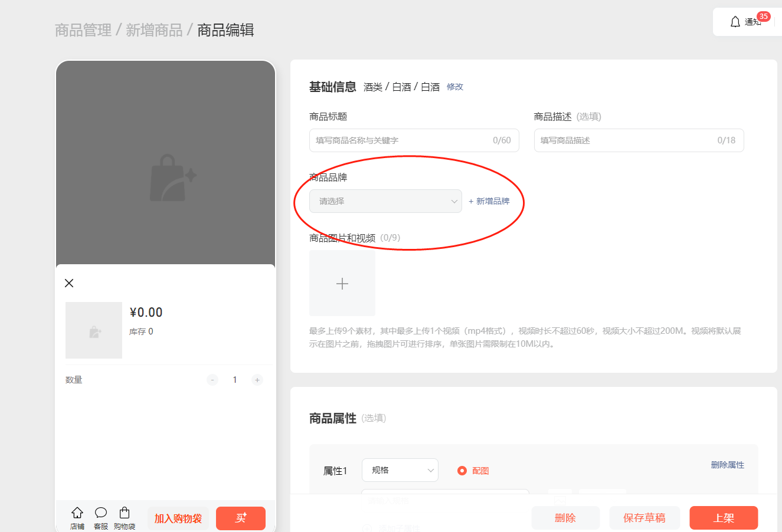
Task: Open the 商品品牌 请选择 dropdown
Action: click(385, 201)
